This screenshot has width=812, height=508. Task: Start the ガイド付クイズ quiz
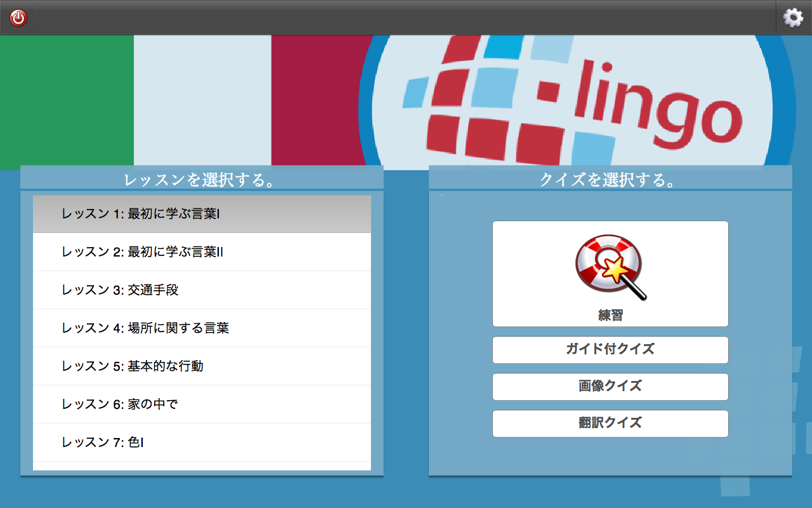tap(610, 350)
